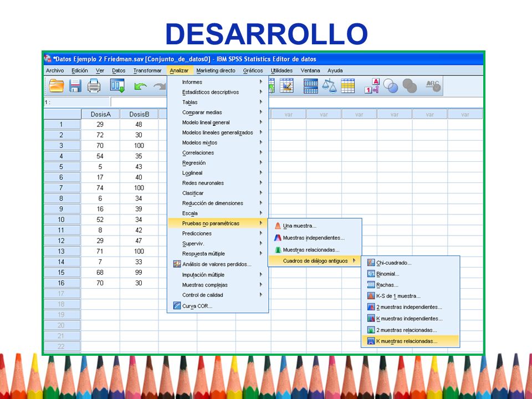The height and width of the screenshot is (399, 532).
Task: Open the Ver menu
Action: click(100, 70)
